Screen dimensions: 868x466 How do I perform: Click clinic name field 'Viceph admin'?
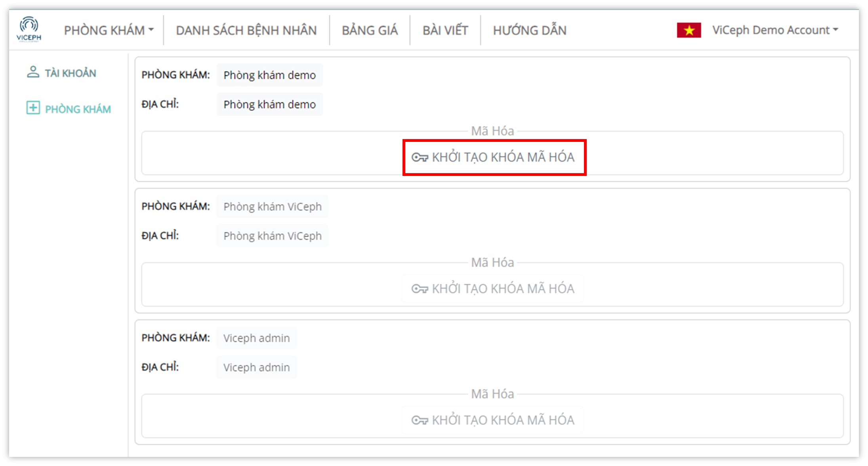tap(257, 338)
